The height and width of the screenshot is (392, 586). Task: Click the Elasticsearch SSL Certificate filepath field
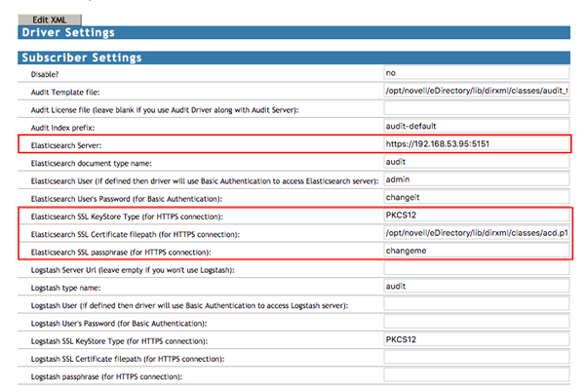coord(476,233)
